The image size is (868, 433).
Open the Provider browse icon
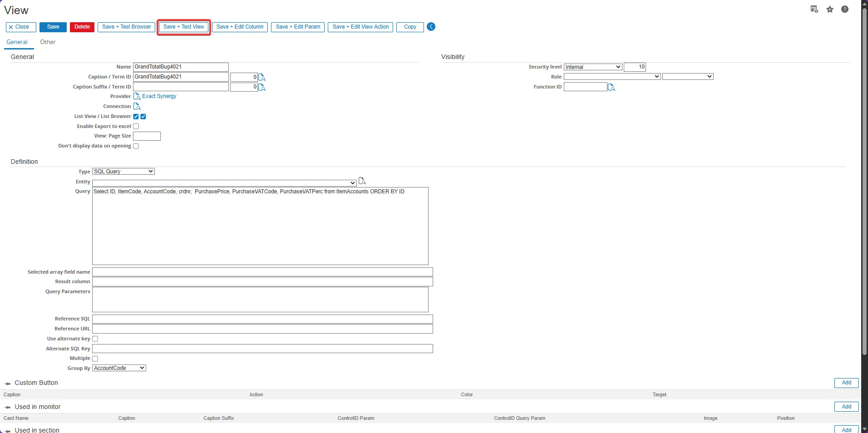pyautogui.click(x=137, y=96)
